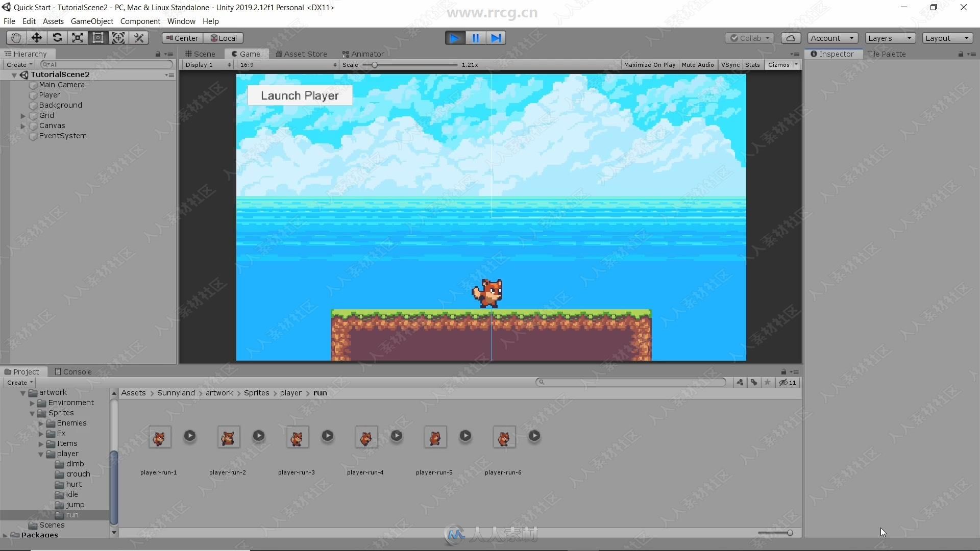Image resolution: width=980 pixels, height=551 pixels.
Task: Open the Collab dropdown
Action: (749, 38)
